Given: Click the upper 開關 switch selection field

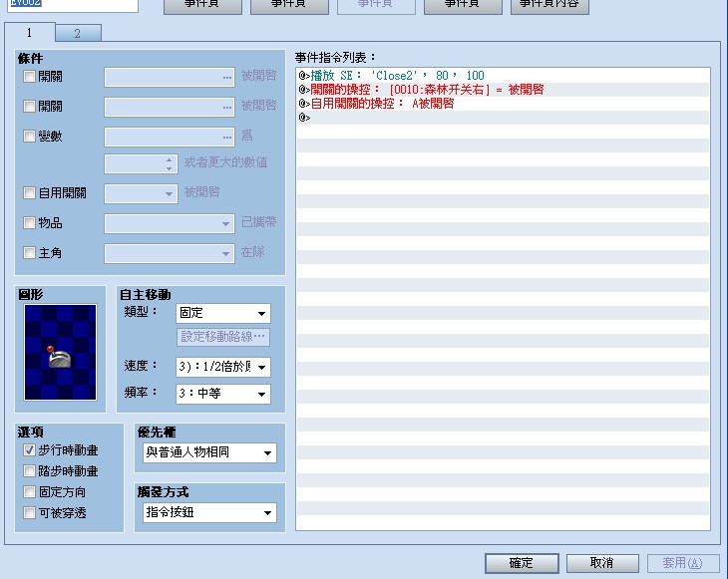Looking at the screenshot, I should [170, 77].
